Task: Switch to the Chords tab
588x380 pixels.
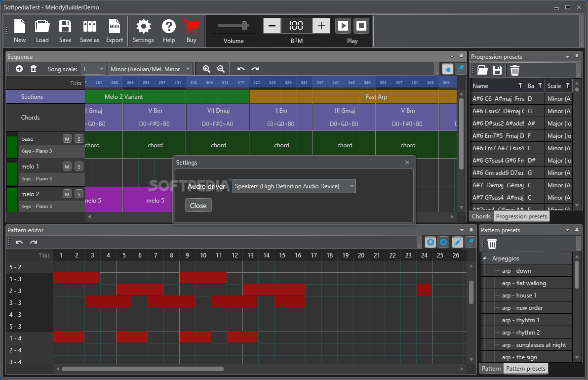Action: pyautogui.click(x=481, y=216)
